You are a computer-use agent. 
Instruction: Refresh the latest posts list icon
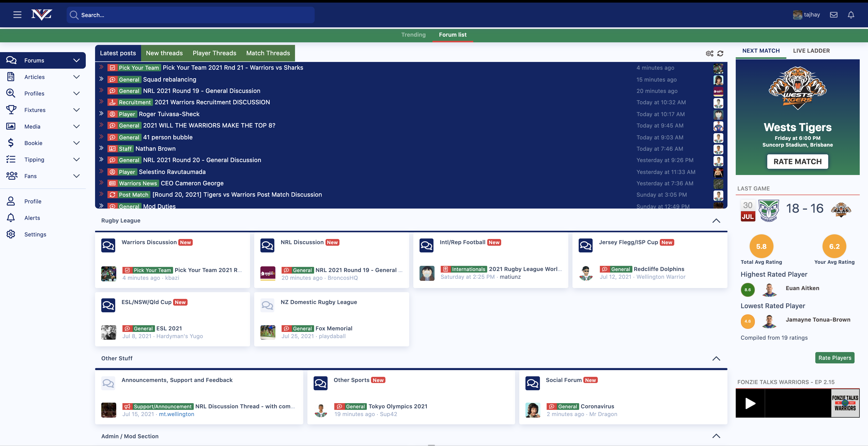720,53
